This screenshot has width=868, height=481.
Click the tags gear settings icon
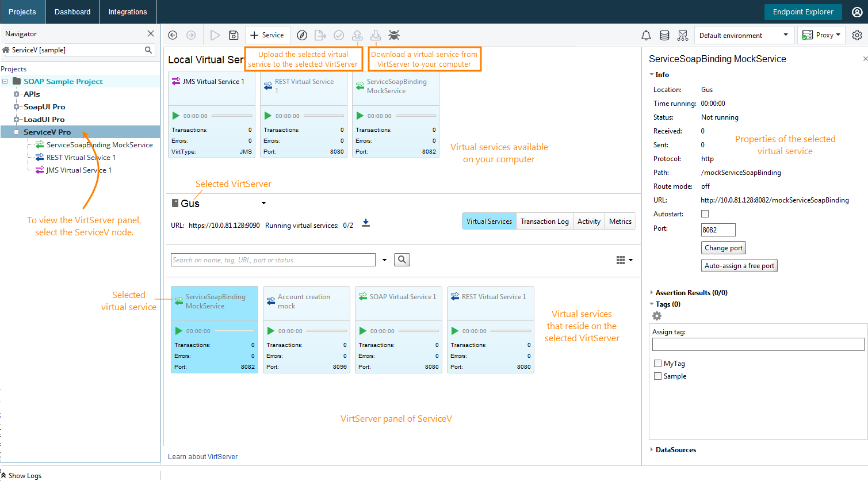[x=657, y=316]
